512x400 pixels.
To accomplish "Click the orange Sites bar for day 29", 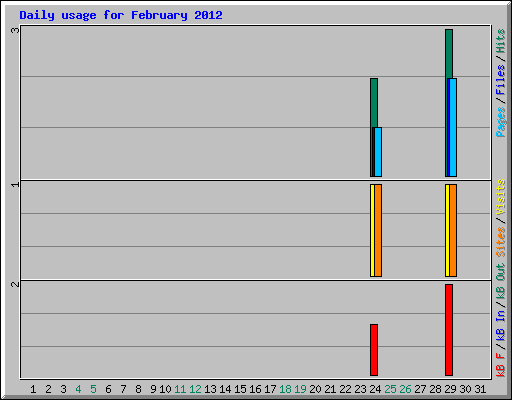I will pos(453,230).
